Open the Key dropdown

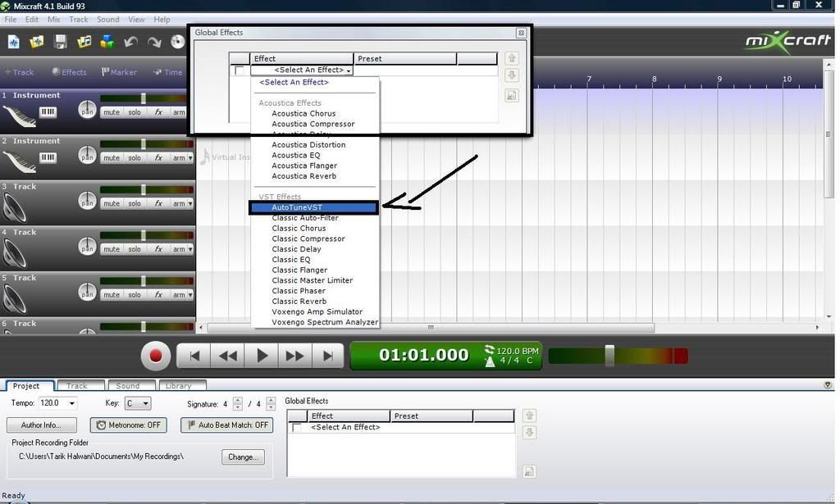(x=138, y=403)
